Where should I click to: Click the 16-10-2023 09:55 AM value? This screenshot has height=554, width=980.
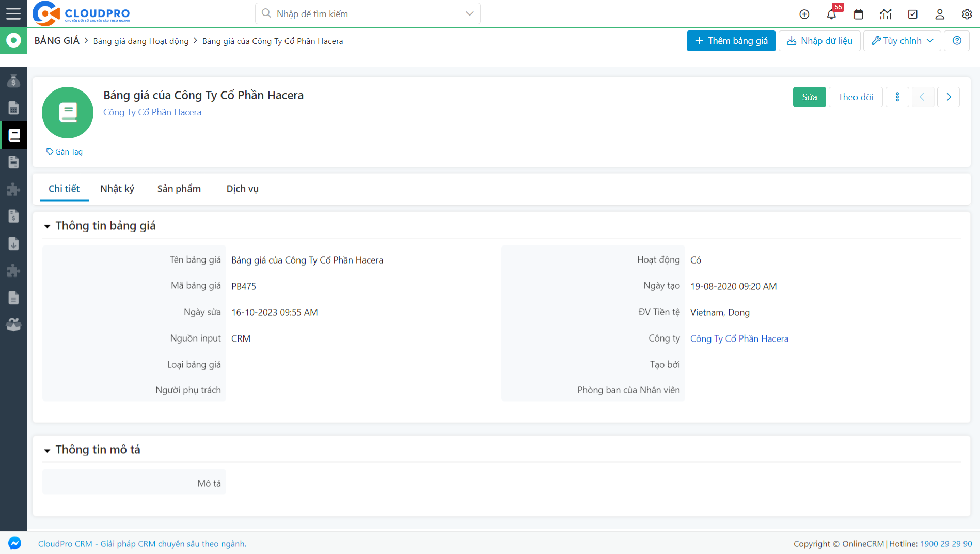pyautogui.click(x=275, y=312)
